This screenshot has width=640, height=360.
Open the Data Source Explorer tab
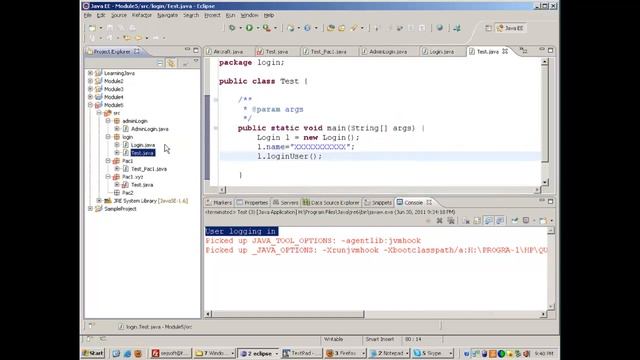point(331,203)
